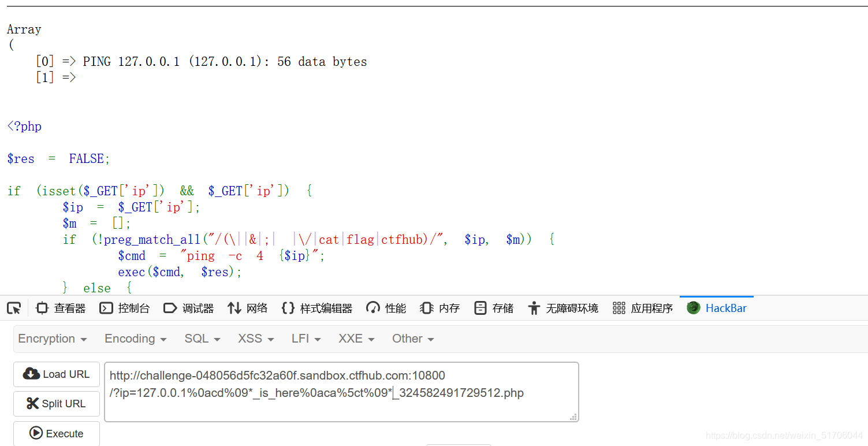The width and height of the screenshot is (868, 446).
Task: Click the Inspector tab's icon
Action: [x=42, y=309]
